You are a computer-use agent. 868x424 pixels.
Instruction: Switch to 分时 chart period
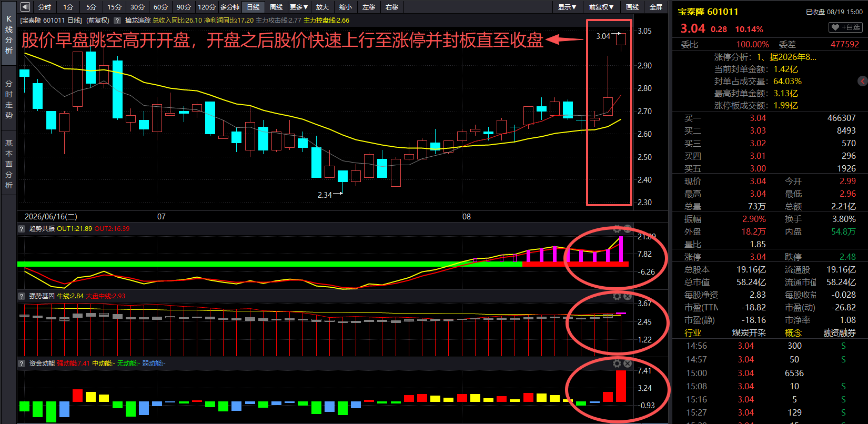coord(45,7)
